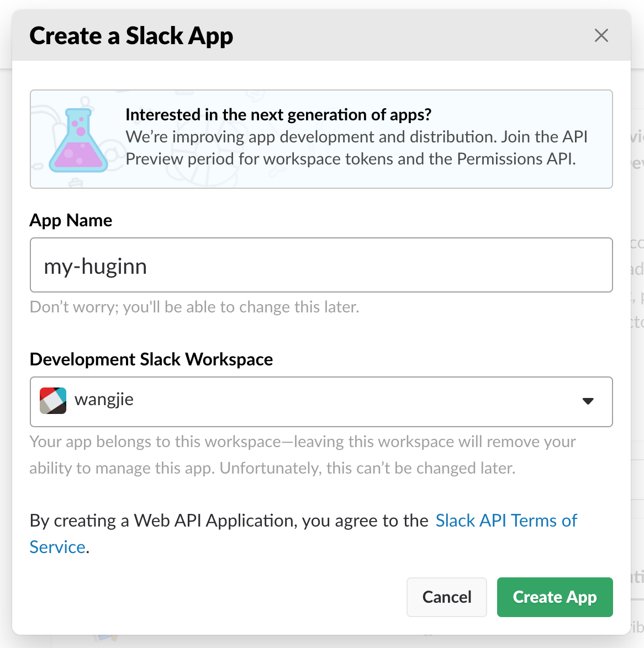Click the word 'Service' on the second link line
The width and height of the screenshot is (644, 648).
click(x=57, y=547)
